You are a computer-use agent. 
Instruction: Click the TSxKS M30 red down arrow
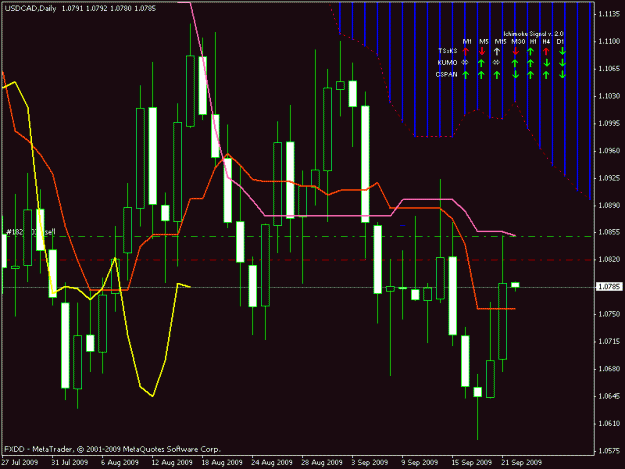click(515, 51)
